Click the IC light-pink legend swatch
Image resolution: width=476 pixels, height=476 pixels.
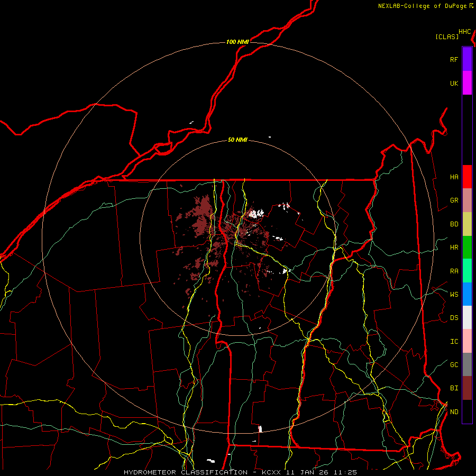467,341
